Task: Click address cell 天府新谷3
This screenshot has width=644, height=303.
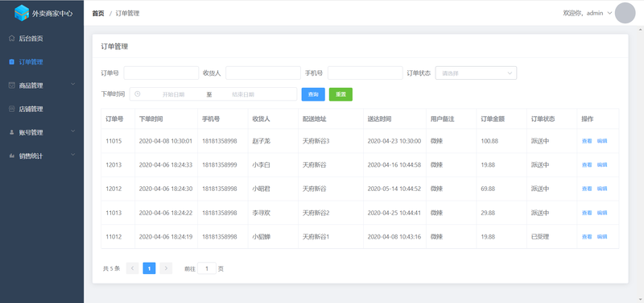Action: tap(316, 141)
